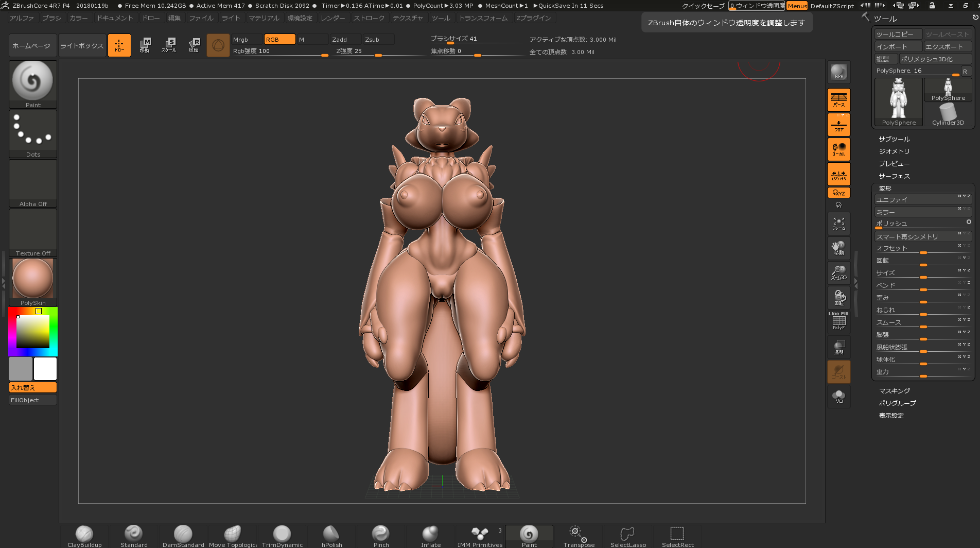Viewport: 980px width, 548px height.
Task: Click the BPR render icon
Action: click(838, 72)
